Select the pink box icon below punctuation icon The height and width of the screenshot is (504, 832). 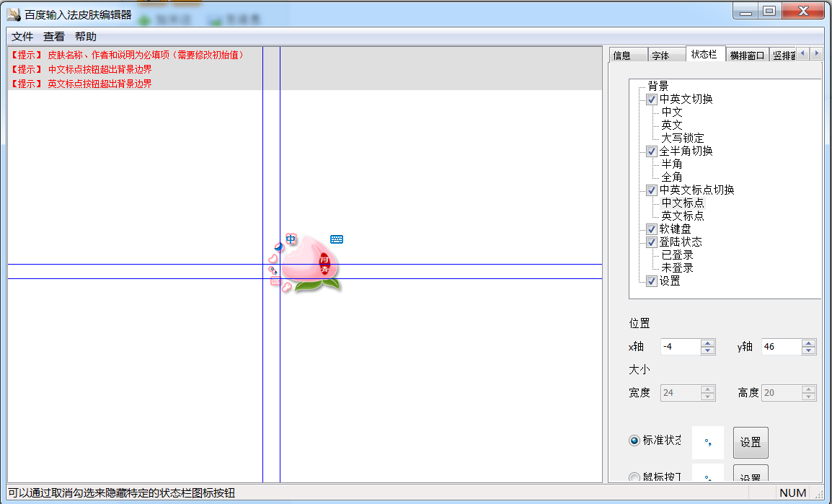[x=275, y=281]
